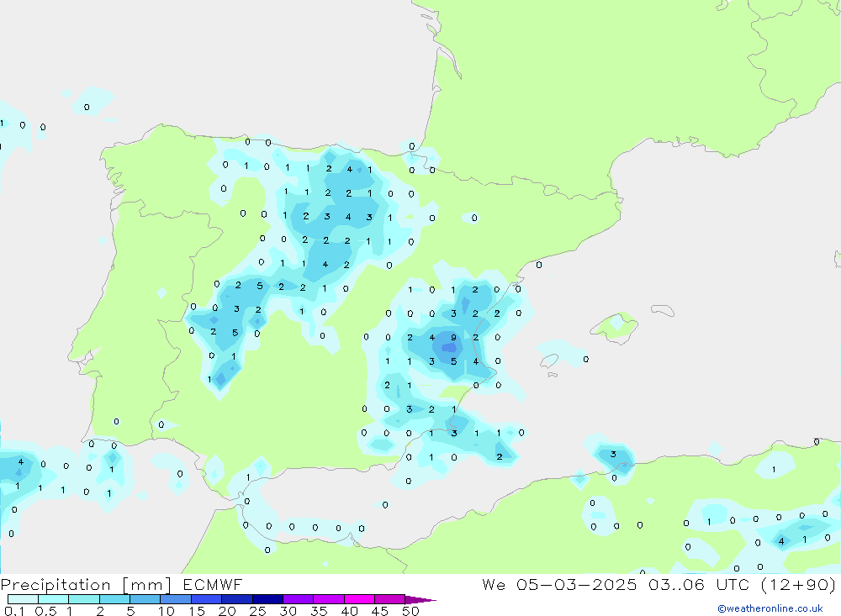Click the value "9" over eastern Spain
The height and width of the screenshot is (616, 841).
[454, 337]
